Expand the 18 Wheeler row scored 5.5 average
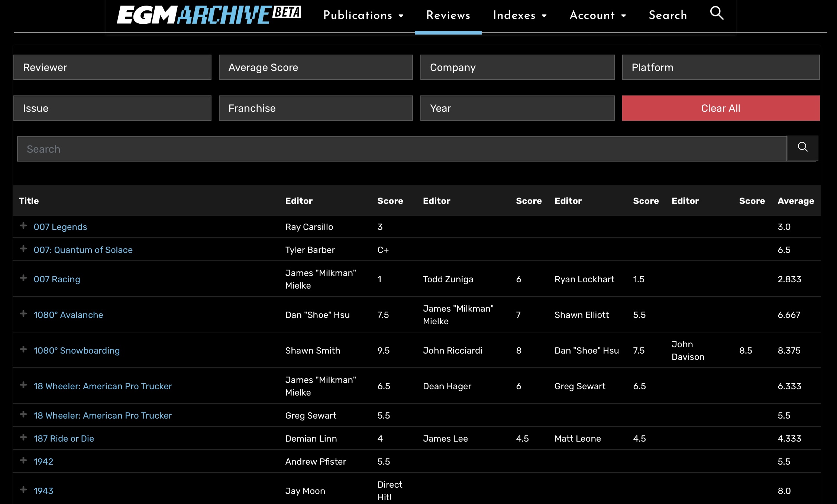Viewport: 837px width, 504px height. pyautogui.click(x=23, y=414)
